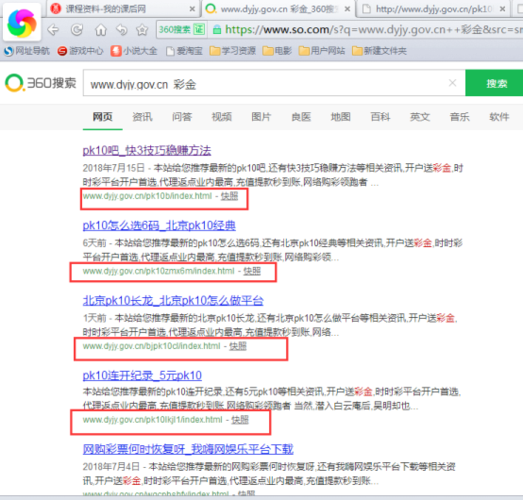Image resolution: width=523 pixels, height=500 pixels.
Task: Close the 360搜索 results tab
Action: 347,9
